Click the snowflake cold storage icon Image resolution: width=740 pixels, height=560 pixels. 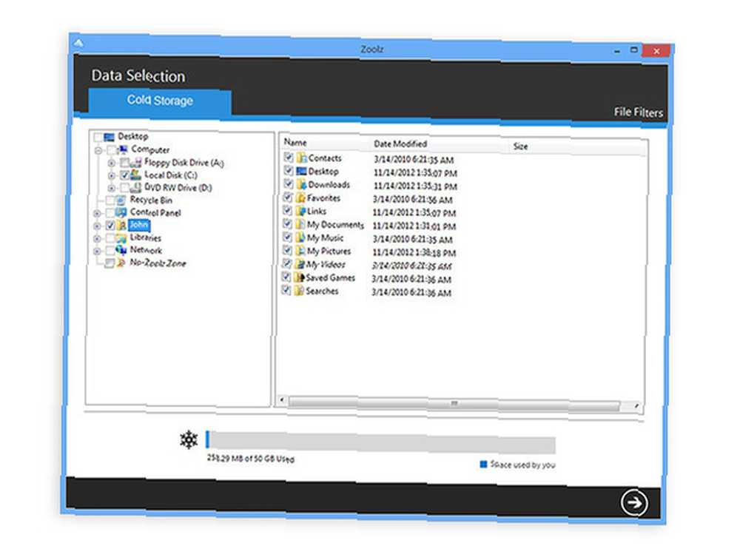pos(189,439)
